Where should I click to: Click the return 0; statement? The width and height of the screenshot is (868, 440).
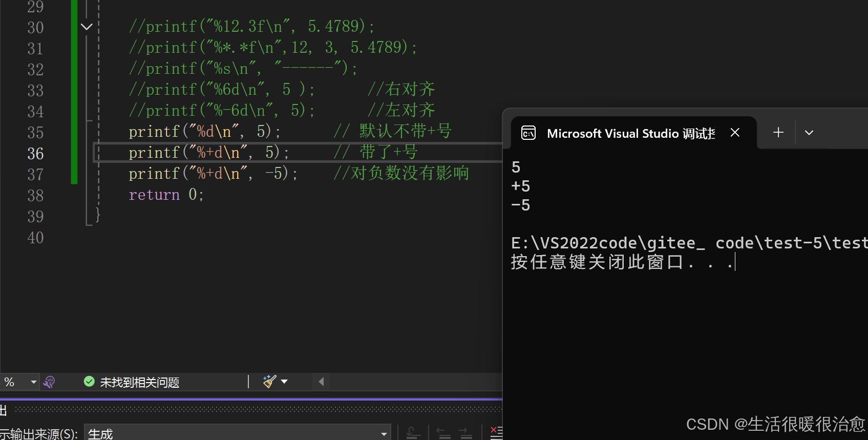pyautogui.click(x=166, y=195)
